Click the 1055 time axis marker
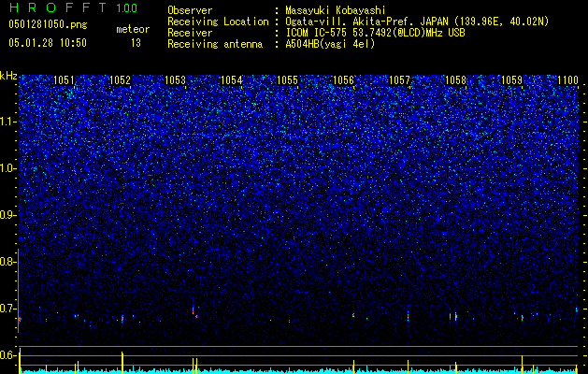The height and width of the screenshot is (374, 588). (287, 80)
